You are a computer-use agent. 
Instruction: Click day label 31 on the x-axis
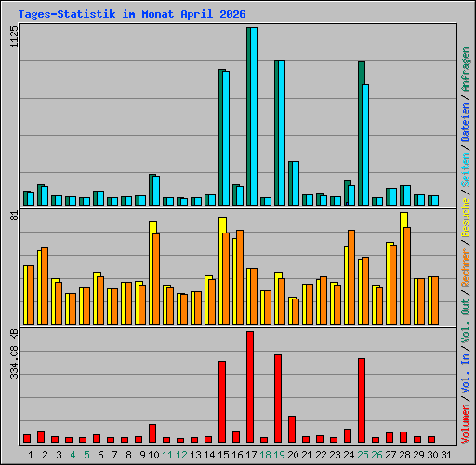tap(446, 455)
